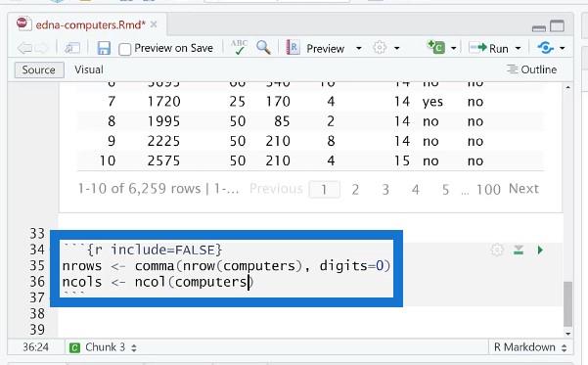Run the current line or selection
The height and width of the screenshot is (365, 588).
coord(488,48)
